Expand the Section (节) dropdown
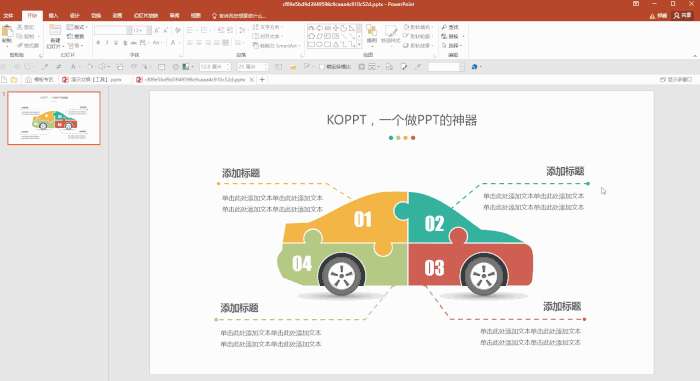This screenshot has width=700, height=381. pyautogui.click(x=75, y=46)
